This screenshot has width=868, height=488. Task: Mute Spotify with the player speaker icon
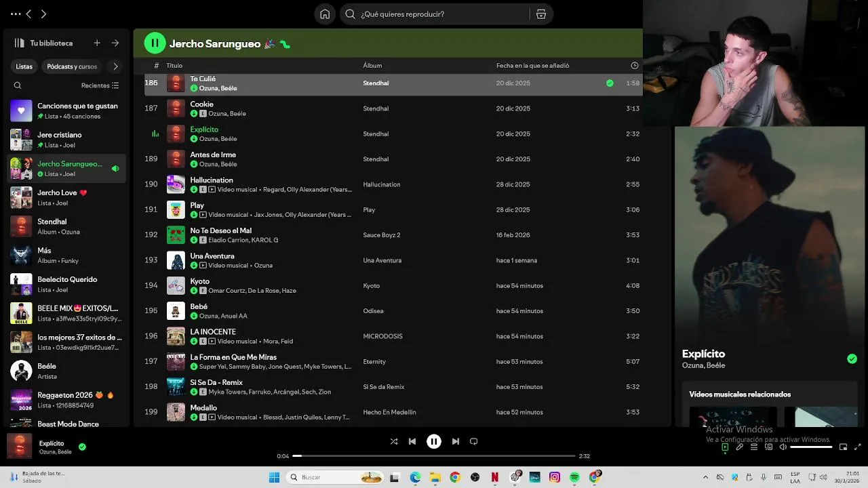click(783, 447)
